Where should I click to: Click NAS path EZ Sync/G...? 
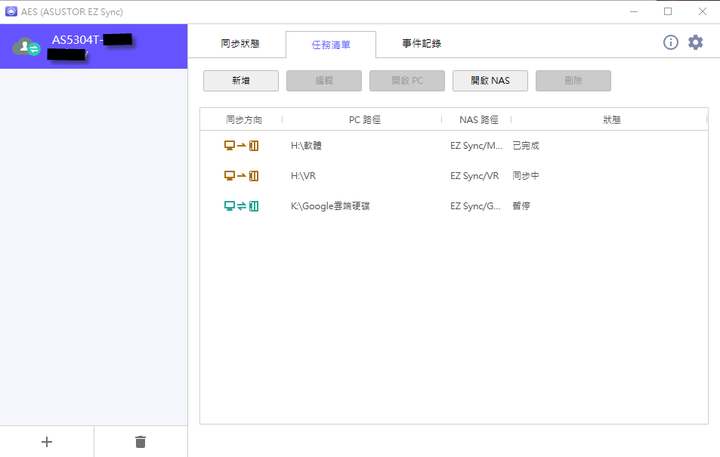pos(475,206)
